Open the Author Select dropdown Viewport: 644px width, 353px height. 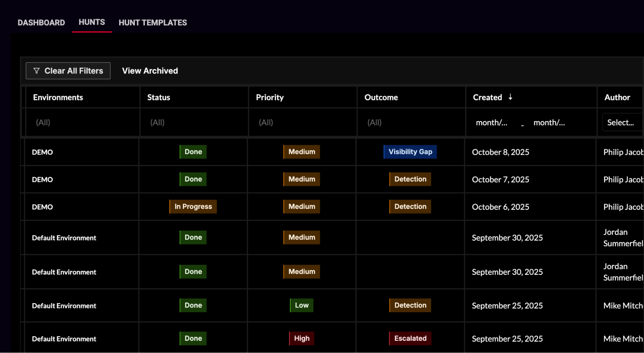pyautogui.click(x=621, y=122)
